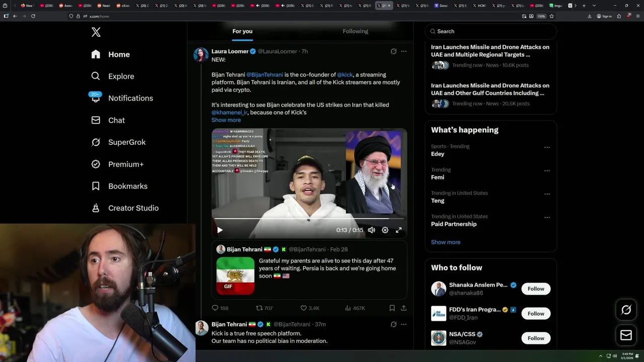
Task: Reload the page in browser
Action: point(33,16)
